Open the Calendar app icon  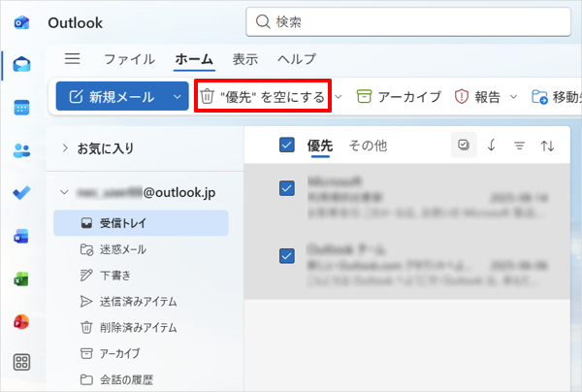click(21, 108)
